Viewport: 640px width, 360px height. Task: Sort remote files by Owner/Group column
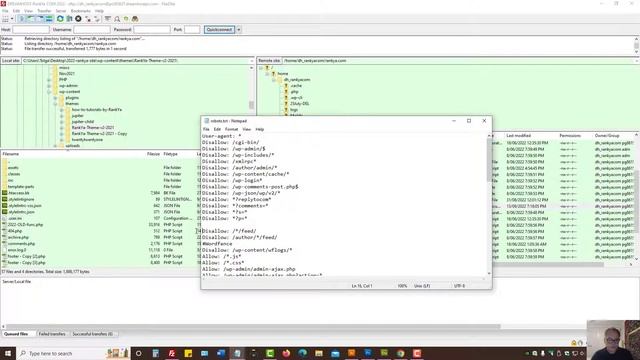point(607,136)
